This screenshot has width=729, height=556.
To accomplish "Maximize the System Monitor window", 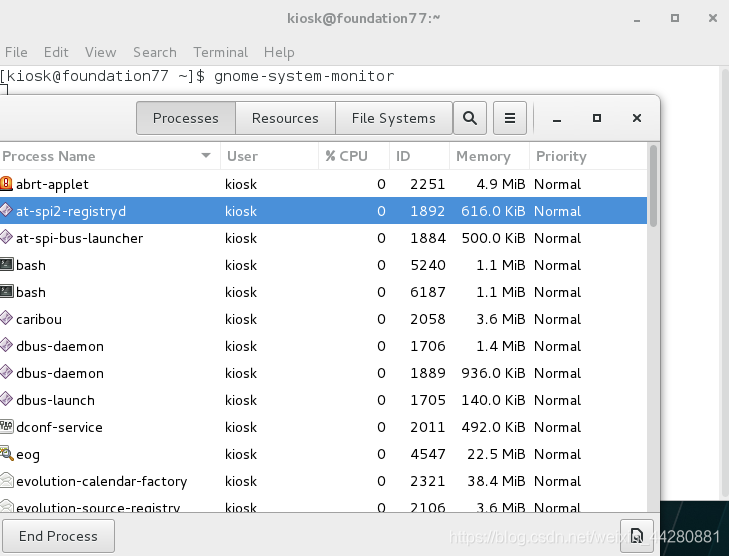I will [596, 118].
